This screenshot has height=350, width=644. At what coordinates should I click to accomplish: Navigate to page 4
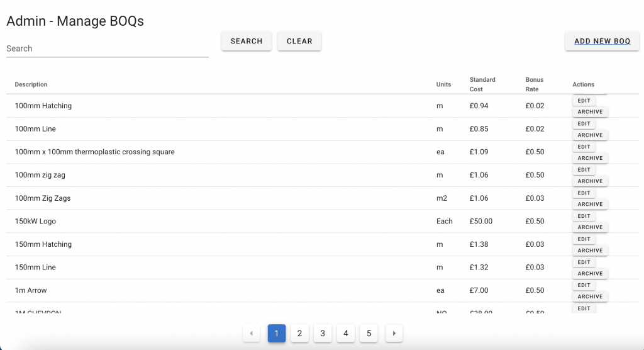click(x=345, y=333)
